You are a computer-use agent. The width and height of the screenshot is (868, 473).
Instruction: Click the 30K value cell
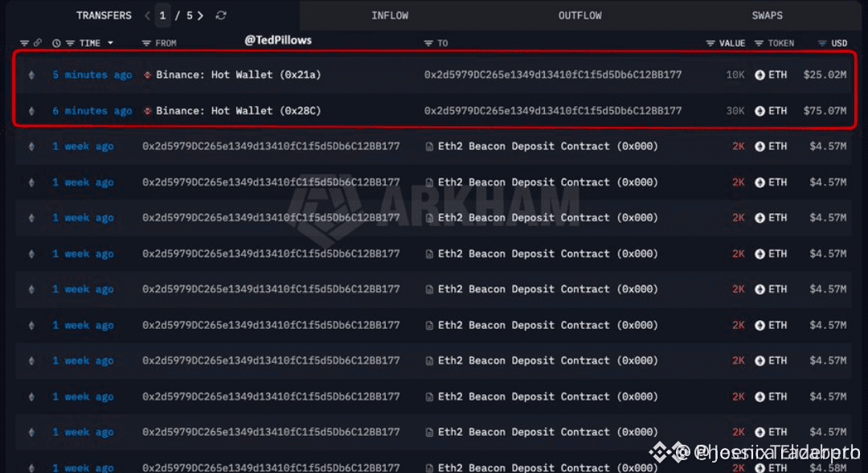coord(735,111)
